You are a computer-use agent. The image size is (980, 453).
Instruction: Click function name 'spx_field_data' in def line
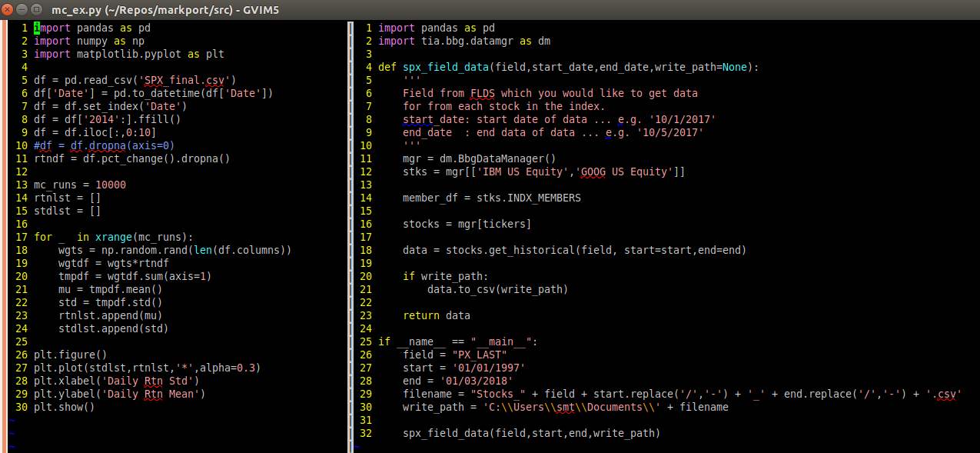point(446,67)
